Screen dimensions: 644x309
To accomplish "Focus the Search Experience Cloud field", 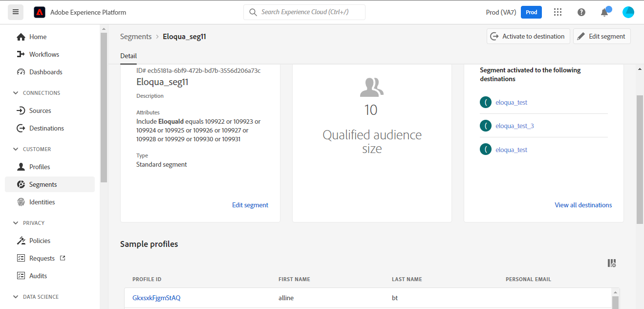I will pos(304,12).
